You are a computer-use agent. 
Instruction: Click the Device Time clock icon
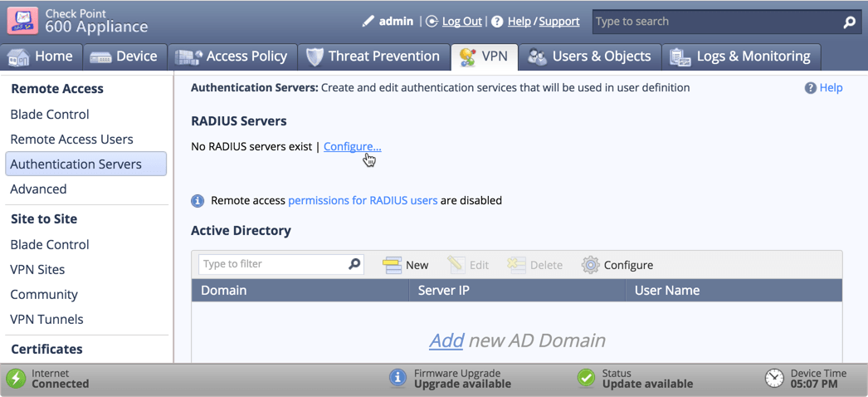tap(774, 378)
